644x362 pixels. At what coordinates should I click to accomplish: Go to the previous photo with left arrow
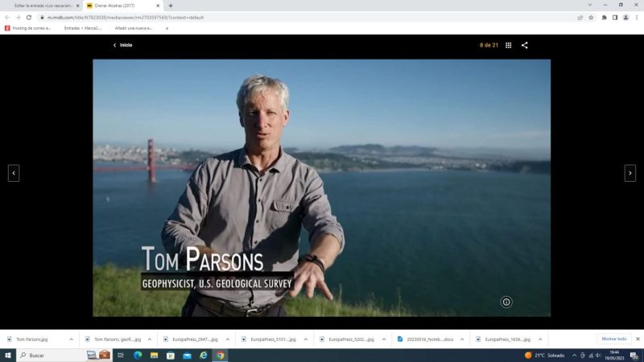click(14, 173)
